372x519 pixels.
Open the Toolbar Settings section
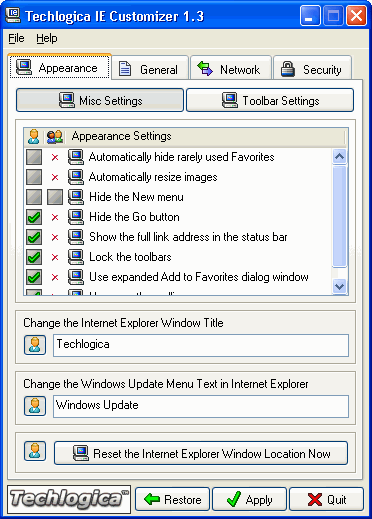click(270, 100)
